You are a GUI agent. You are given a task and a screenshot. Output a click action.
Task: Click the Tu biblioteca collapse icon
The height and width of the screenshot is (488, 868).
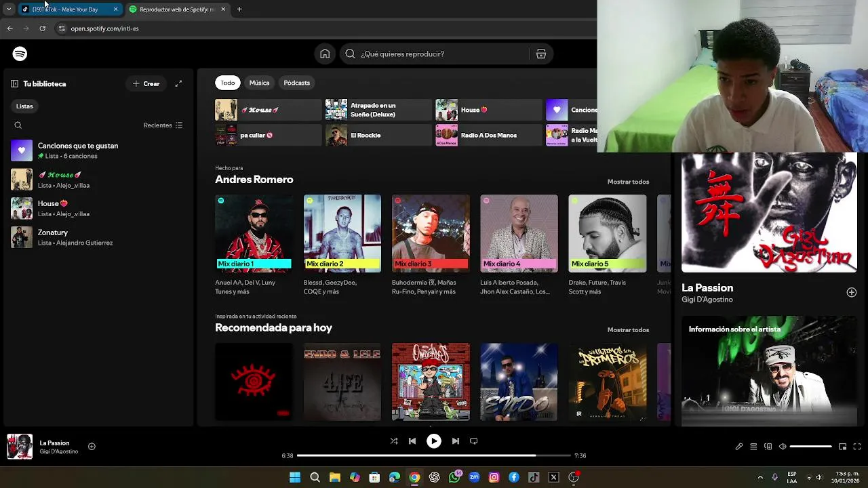point(14,84)
